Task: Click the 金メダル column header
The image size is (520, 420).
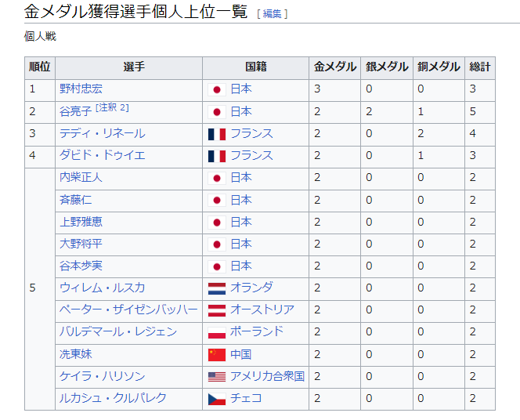Action: click(x=335, y=67)
